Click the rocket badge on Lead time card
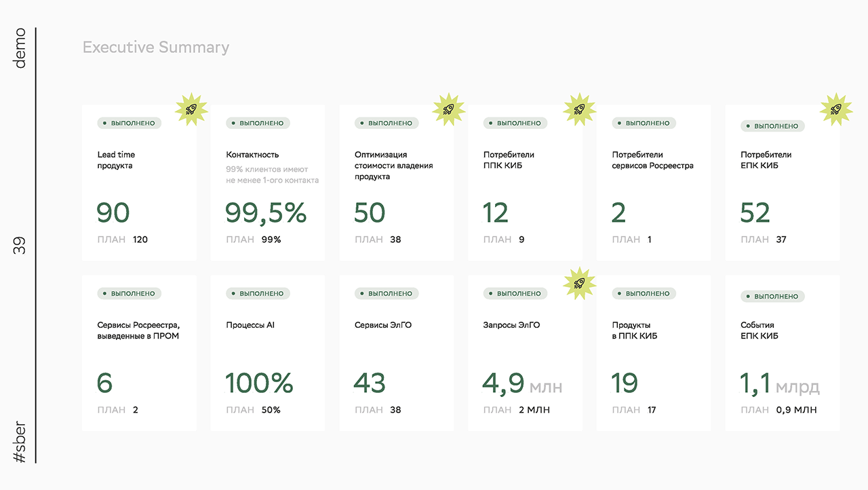 [191, 109]
